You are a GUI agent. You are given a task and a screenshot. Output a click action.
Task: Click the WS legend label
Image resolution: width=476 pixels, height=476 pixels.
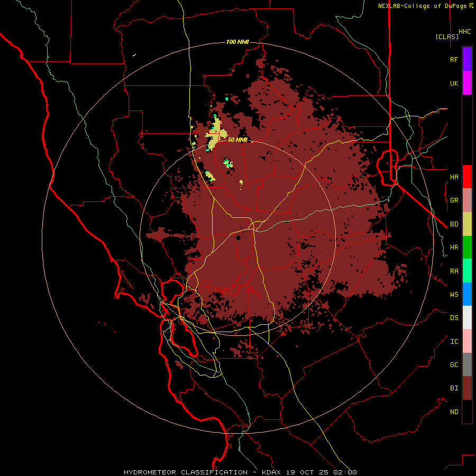point(454,294)
